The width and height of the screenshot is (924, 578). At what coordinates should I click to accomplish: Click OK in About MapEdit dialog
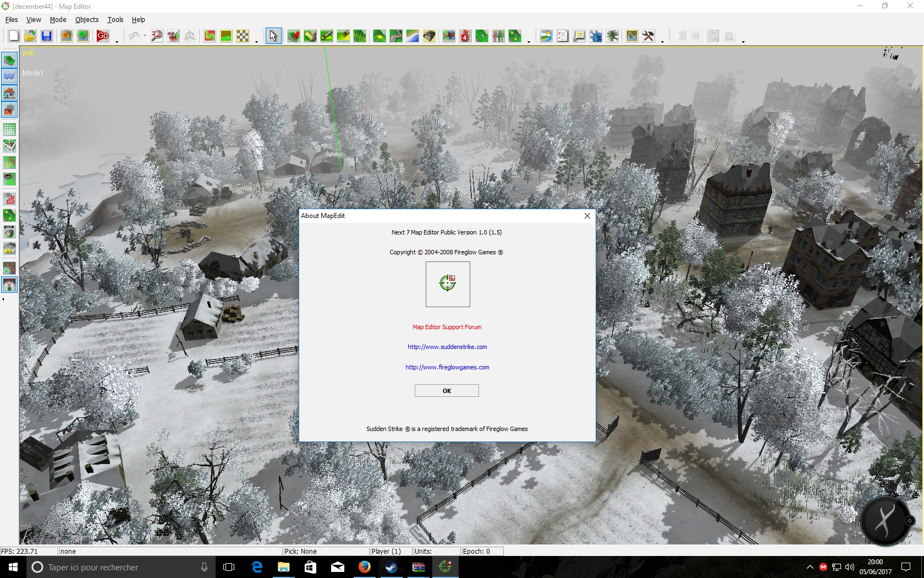[447, 391]
